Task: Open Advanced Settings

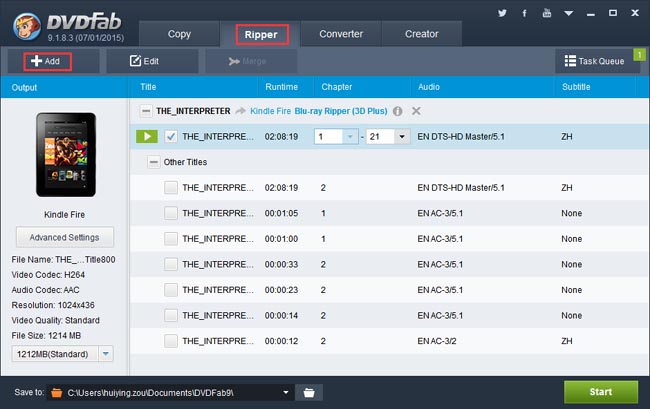Action: pyautogui.click(x=65, y=237)
